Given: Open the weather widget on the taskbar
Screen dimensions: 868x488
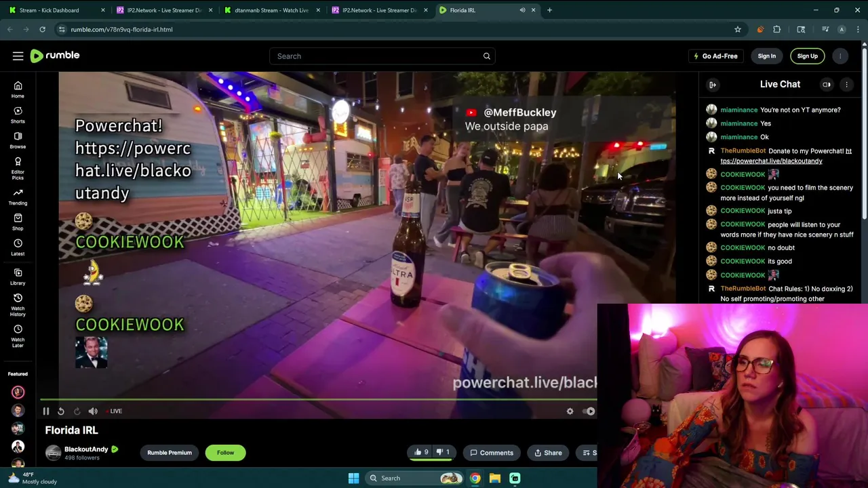Looking at the screenshot, I should [31, 478].
